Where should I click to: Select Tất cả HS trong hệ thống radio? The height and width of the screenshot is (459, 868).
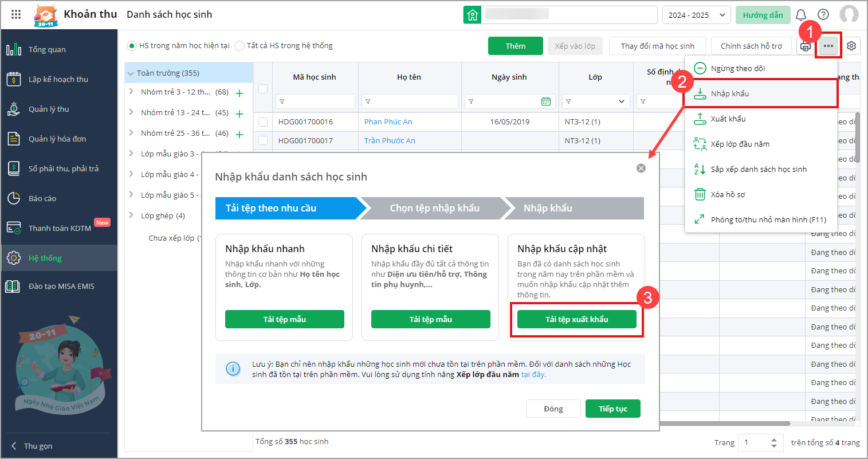[239, 46]
